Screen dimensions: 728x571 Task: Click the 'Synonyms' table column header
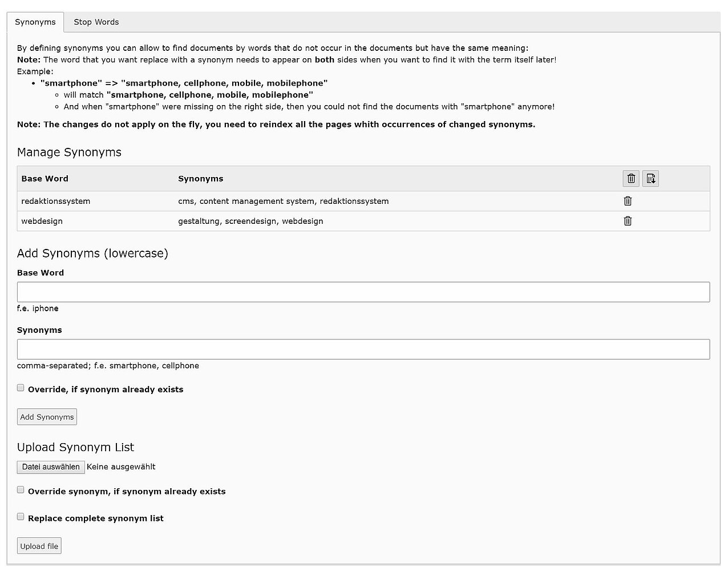201,179
